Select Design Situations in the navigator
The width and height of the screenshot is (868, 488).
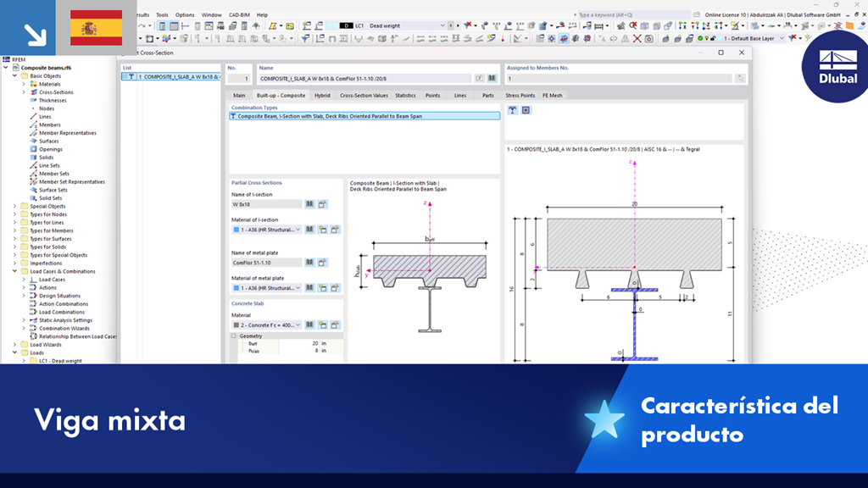(x=59, y=296)
